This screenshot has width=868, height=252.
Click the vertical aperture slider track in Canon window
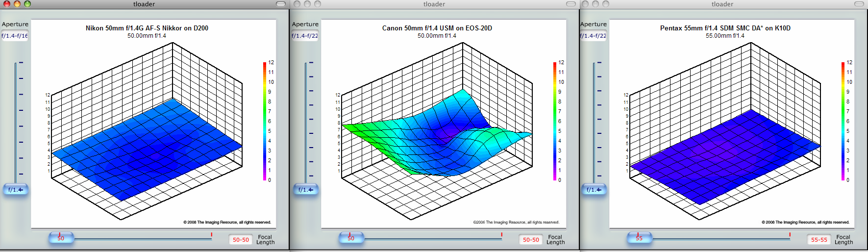(x=306, y=123)
